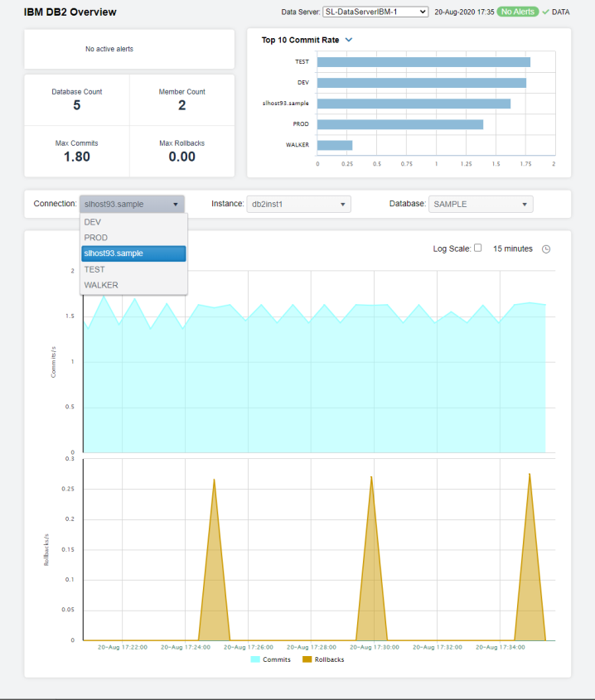The width and height of the screenshot is (595, 700).
Task: Click the PROD bar in commit rate chart
Action: pyautogui.click(x=400, y=124)
